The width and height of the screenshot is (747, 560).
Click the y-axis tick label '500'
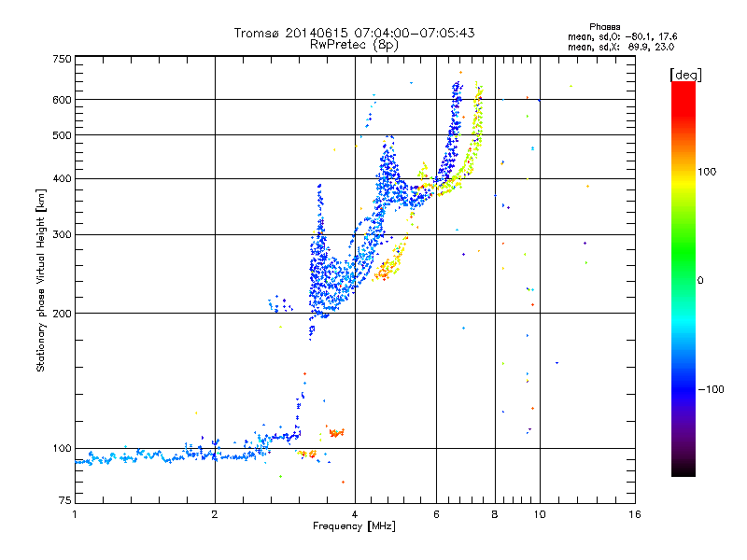click(62, 135)
